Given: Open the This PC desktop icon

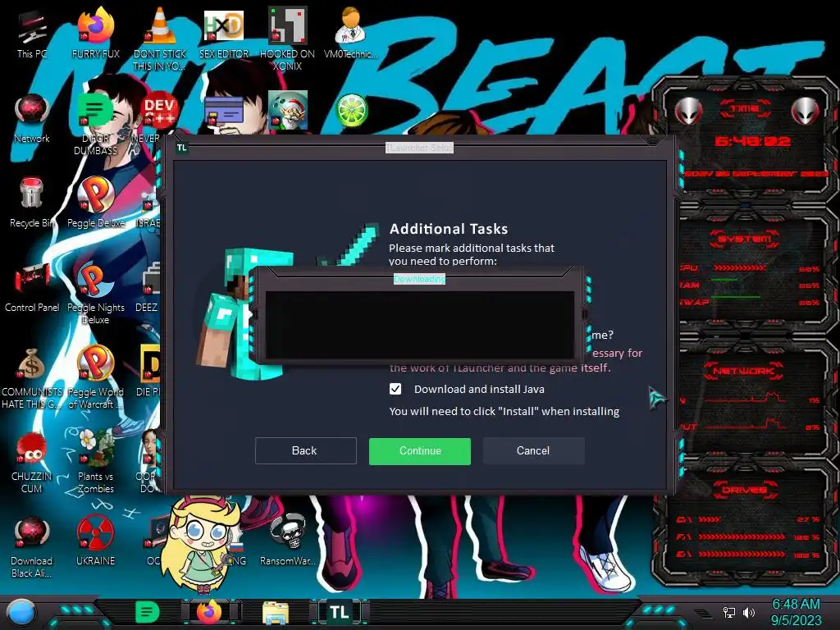Looking at the screenshot, I should click(x=31, y=33).
